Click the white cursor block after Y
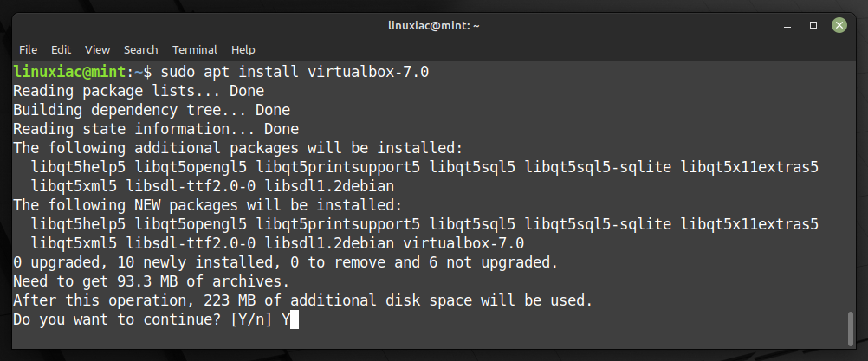 coord(295,320)
